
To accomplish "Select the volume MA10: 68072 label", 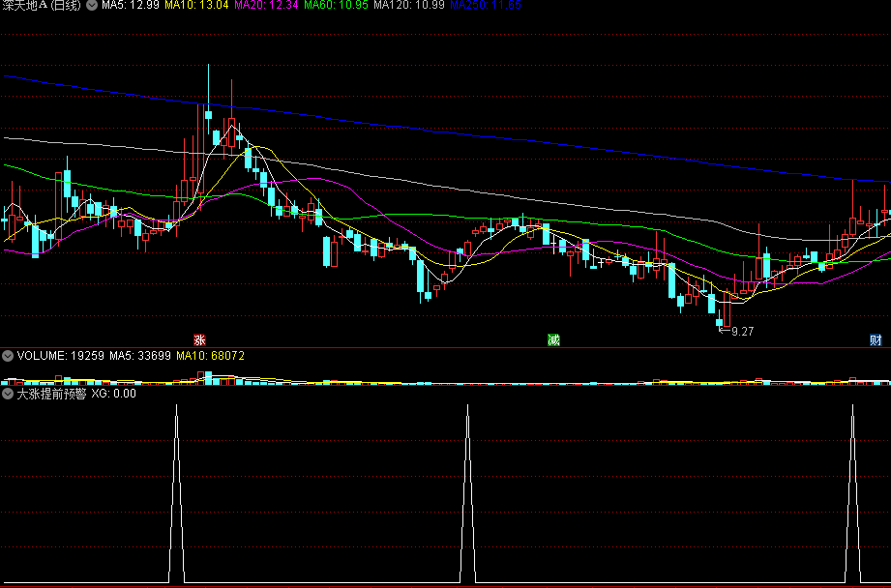I will tap(210, 356).
